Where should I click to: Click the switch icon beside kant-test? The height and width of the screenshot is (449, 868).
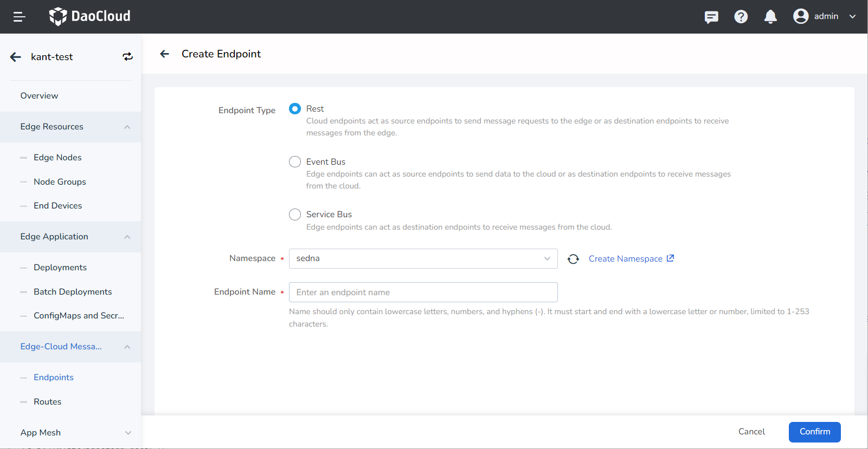tap(127, 57)
